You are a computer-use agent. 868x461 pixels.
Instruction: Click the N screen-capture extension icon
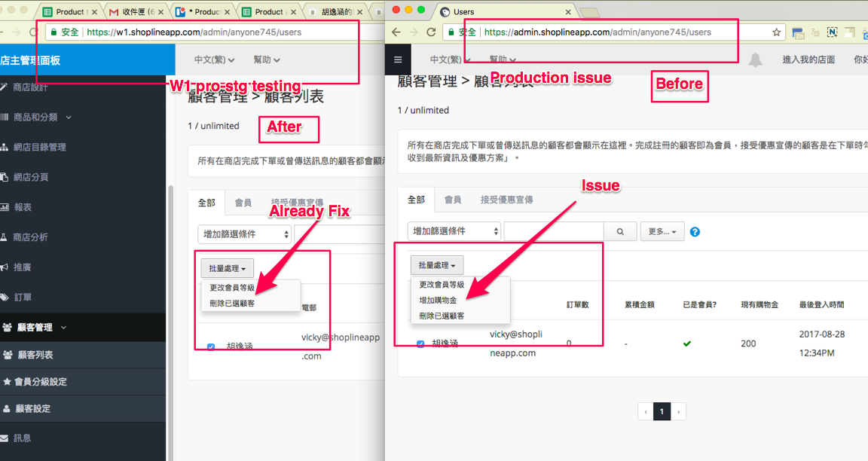click(832, 32)
